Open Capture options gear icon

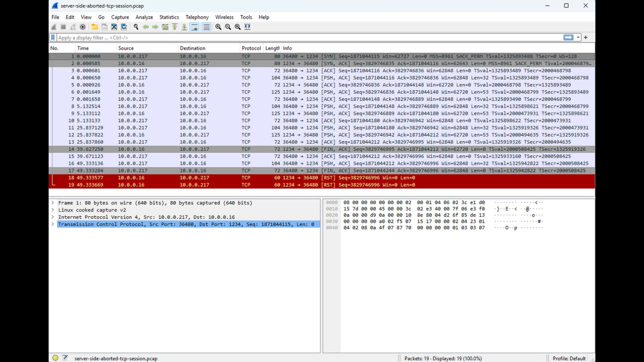(x=83, y=27)
